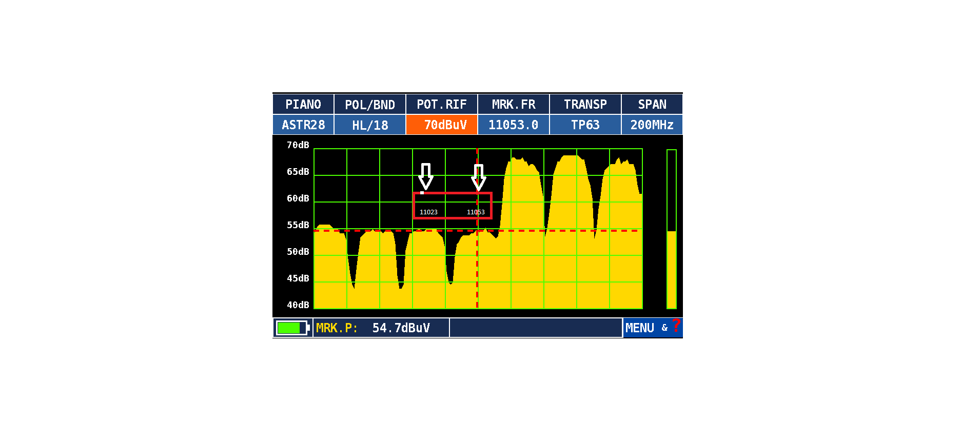980x443 pixels.
Task: Click the vertical level bar meter
Action: [x=672, y=229]
